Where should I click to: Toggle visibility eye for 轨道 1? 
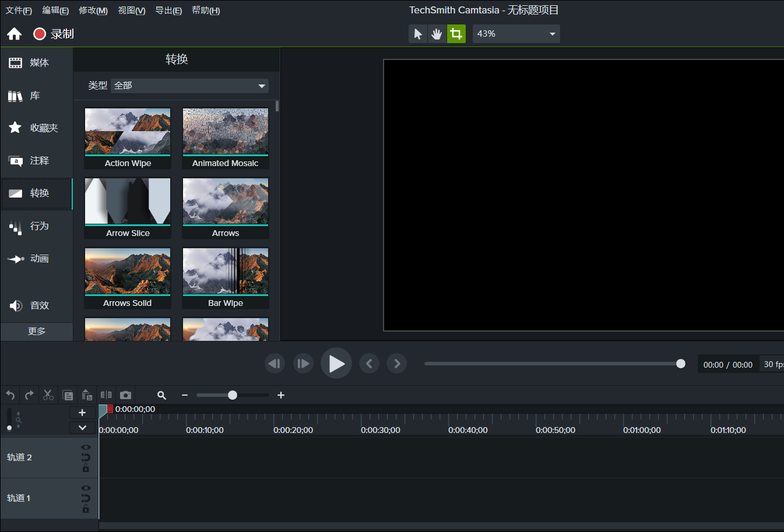pos(86,488)
